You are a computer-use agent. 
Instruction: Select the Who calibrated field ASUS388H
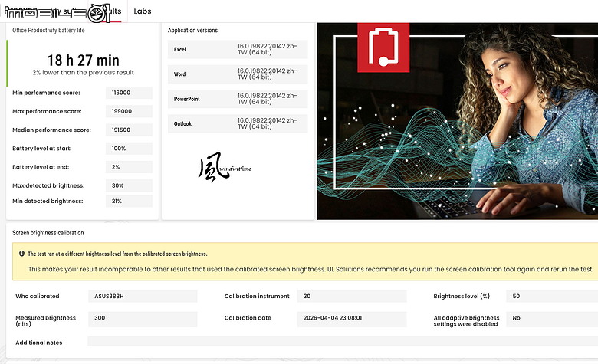[143, 296]
